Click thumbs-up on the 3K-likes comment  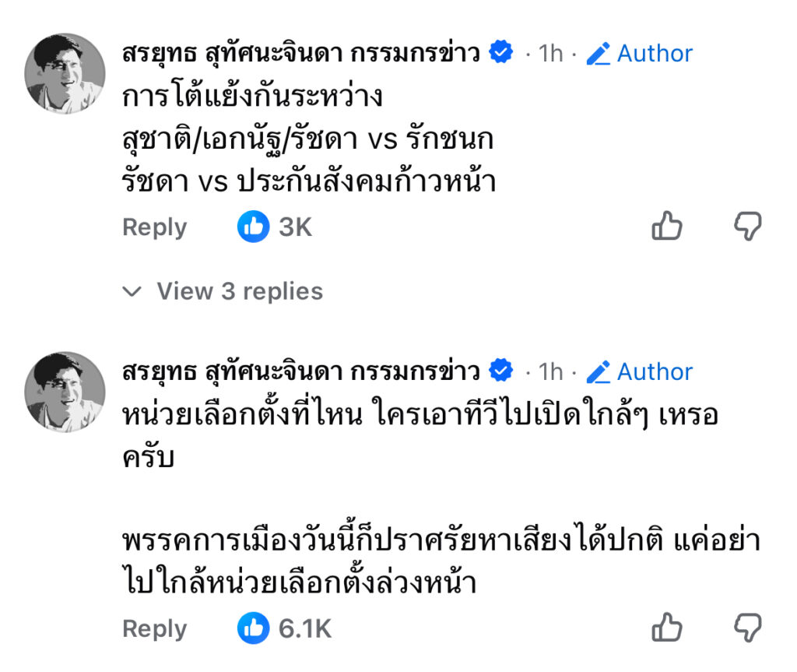pyautogui.click(x=666, y=227)
